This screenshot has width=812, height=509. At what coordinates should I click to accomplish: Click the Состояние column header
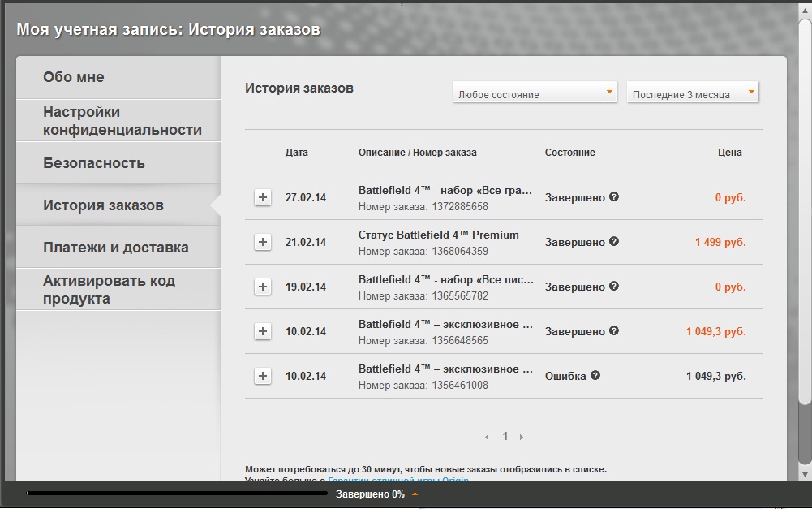point(569,153)
